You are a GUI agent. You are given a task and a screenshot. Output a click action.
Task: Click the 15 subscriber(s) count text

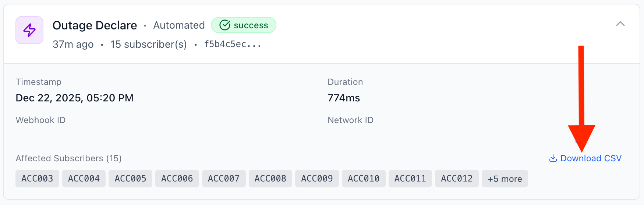tap(148, 44)
